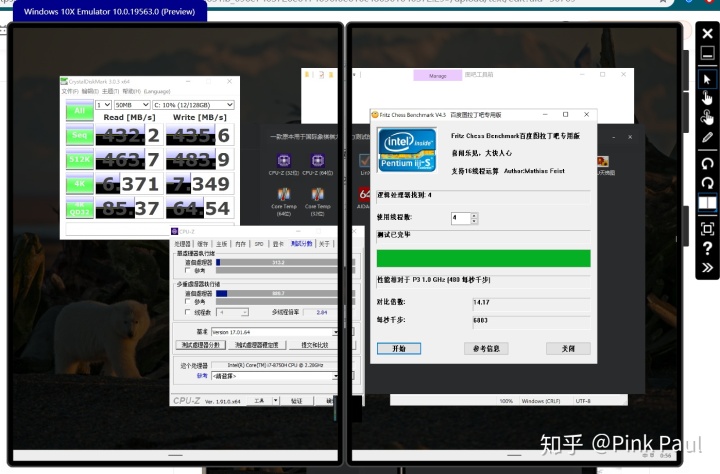
Task: Minimize the emulator using toolbar icon
Action: click(x=707, y=53)
